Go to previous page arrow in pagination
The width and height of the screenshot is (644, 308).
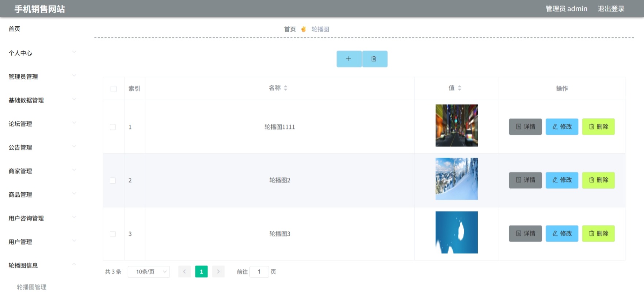click(184, 272)
